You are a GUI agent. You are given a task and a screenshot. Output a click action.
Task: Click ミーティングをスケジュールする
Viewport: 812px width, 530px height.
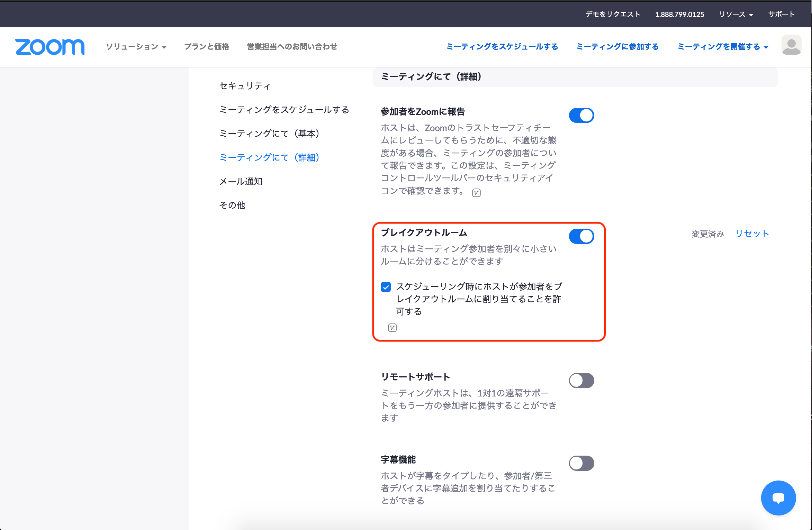click(502, 47)
